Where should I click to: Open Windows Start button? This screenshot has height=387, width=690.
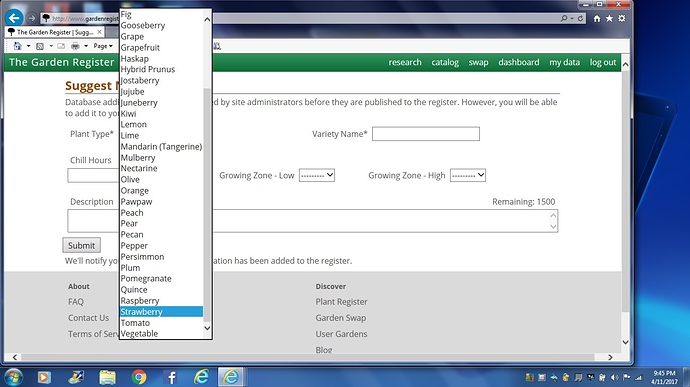coord(13,377)
